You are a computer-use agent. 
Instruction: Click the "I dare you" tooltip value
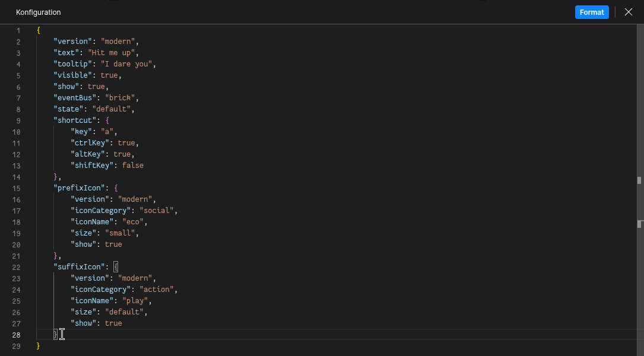click(x=128, y=64)
